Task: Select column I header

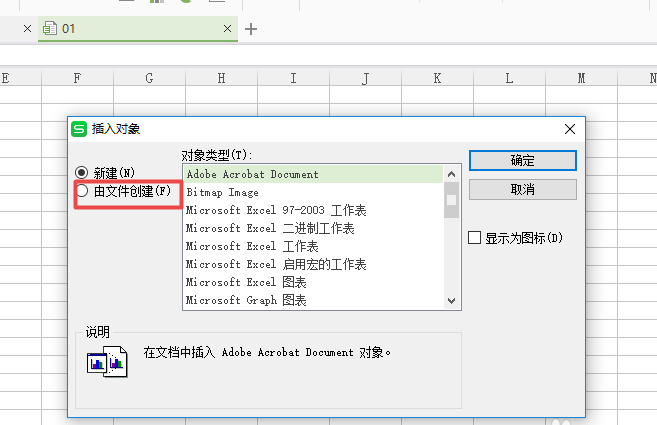Action: tap(293, 78)
